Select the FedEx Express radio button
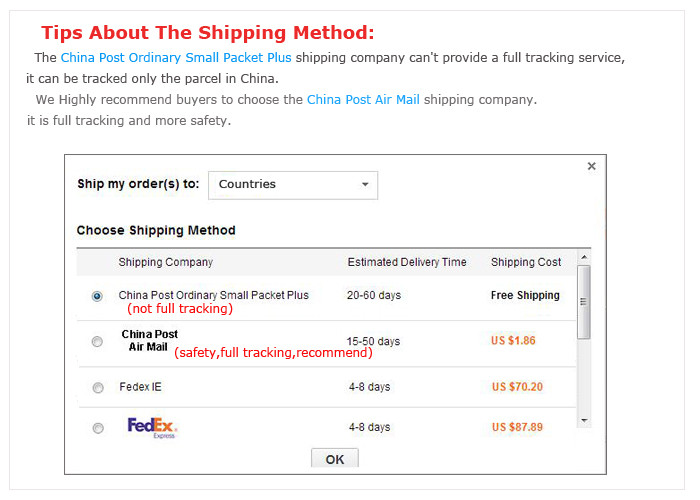 coord(97,428)
